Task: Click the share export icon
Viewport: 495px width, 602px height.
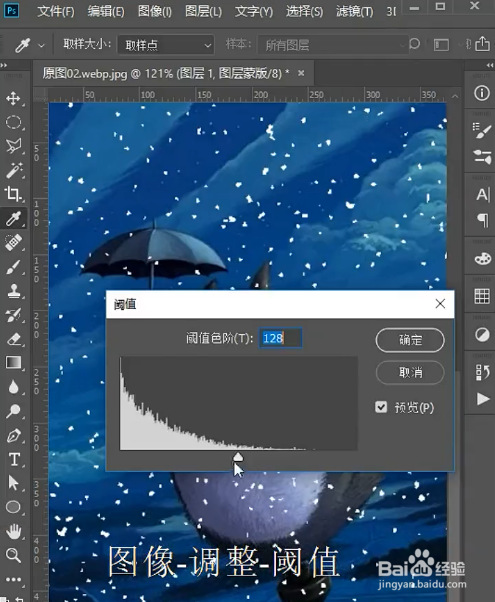Action: [482, 44]
